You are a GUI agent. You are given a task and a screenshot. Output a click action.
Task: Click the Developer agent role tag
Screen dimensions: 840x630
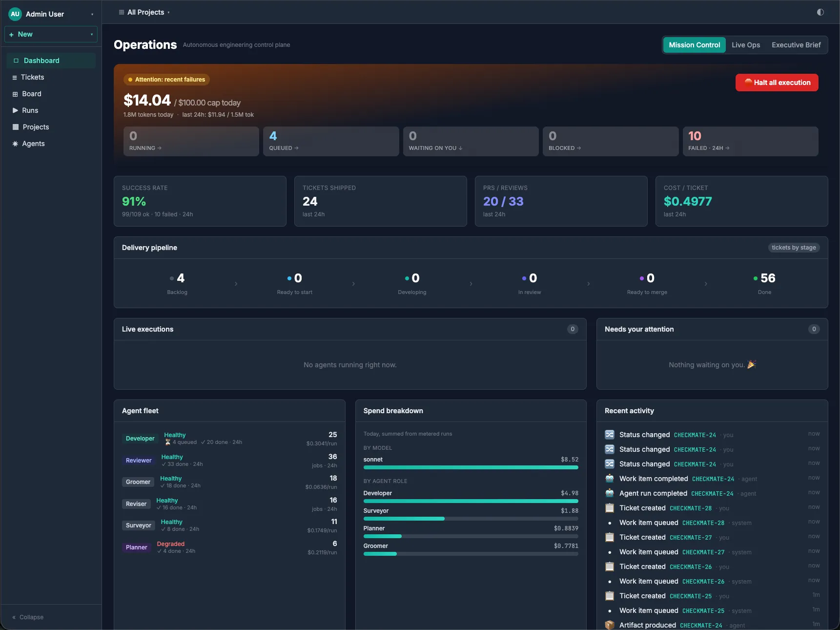click(x=140, y=439)
